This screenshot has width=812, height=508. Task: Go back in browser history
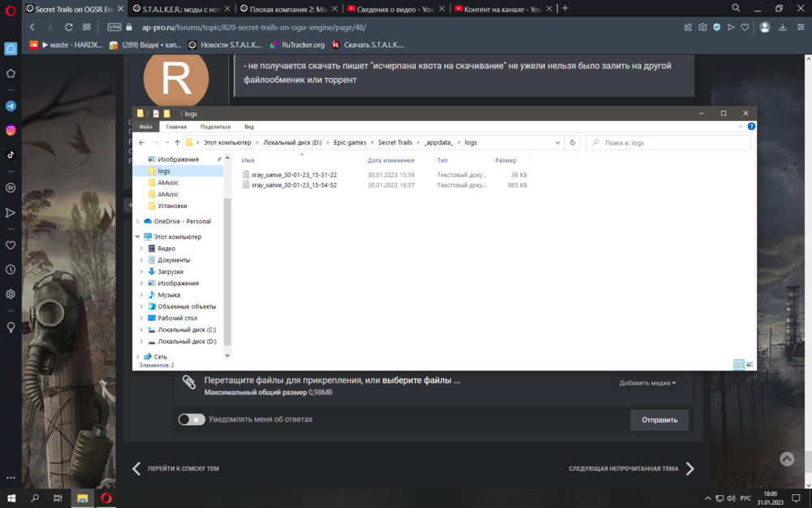pyautogui.click(x=32, y=27)
